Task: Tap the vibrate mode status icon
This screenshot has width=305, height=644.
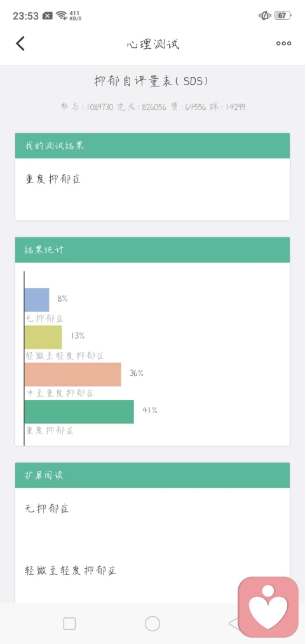Action: pos(265,16)
